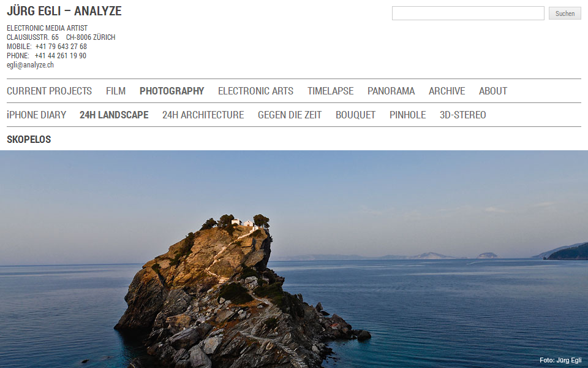Open the About page
This screenshot has height=368, width=588.
[x=492, y=91]
